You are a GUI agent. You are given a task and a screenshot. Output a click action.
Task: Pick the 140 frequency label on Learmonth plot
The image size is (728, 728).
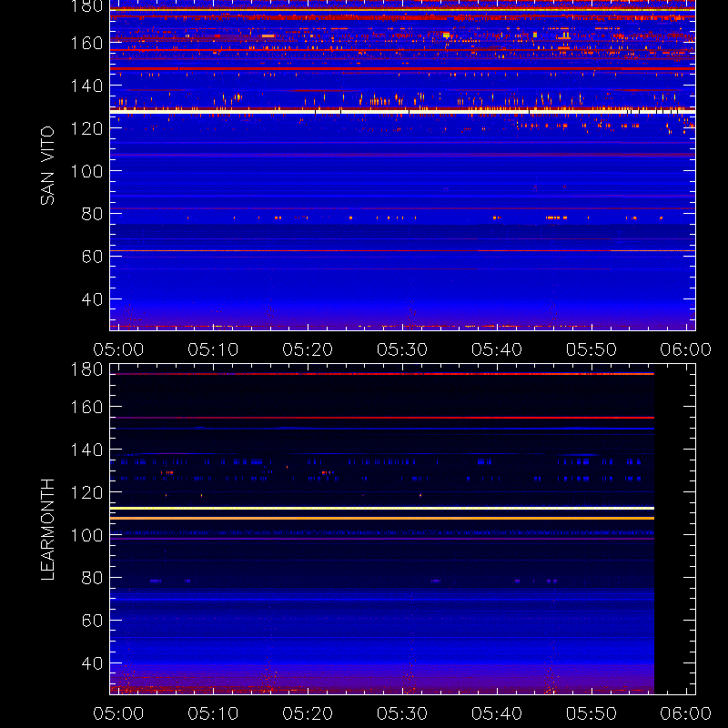click(86, 450)
